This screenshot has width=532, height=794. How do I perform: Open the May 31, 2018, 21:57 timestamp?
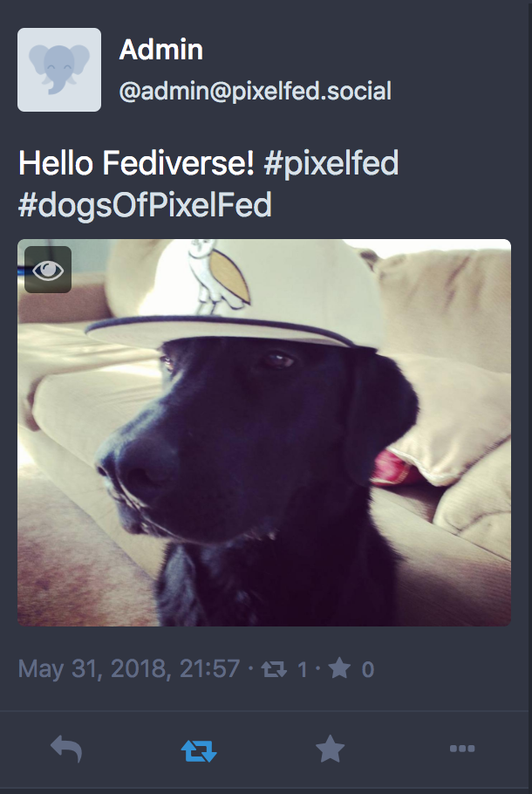tap(128, 669)
